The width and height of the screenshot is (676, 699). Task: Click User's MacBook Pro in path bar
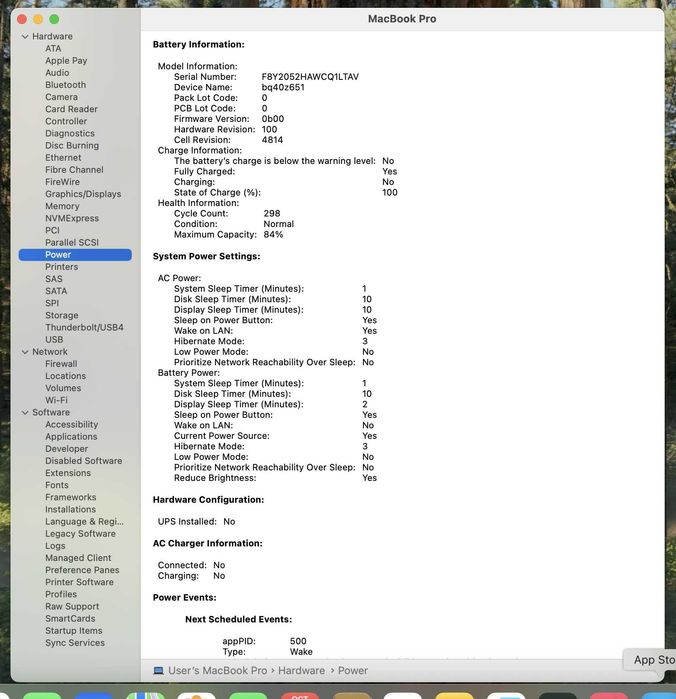click(x=218, y=670)
